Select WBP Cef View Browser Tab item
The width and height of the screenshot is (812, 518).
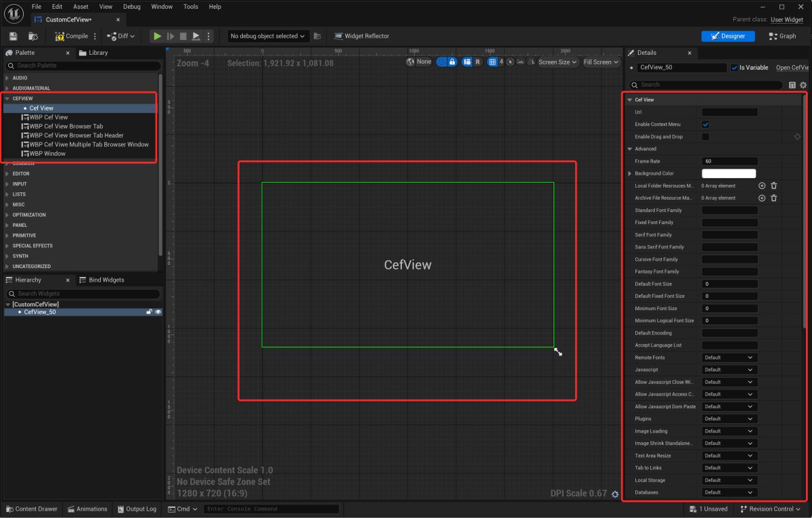point(66,126)
